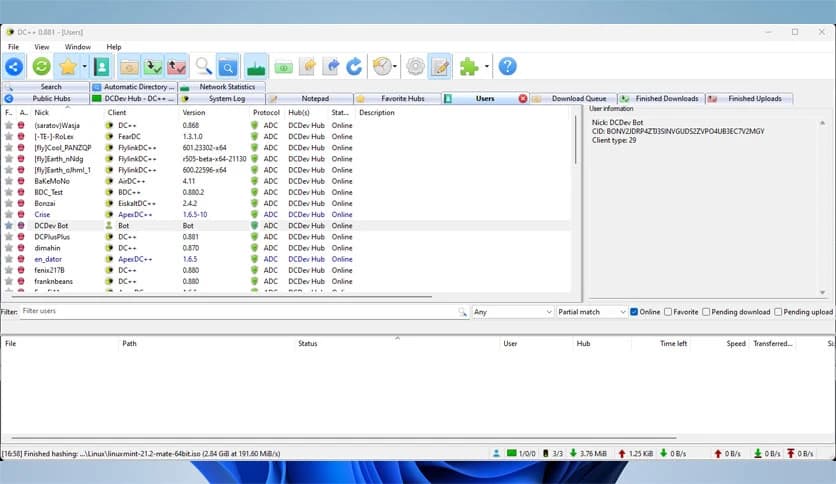This screenshot has width=836, height=484.
Task: Open Finished Uploads toolbar icon
Action: (x=176, y=67)
